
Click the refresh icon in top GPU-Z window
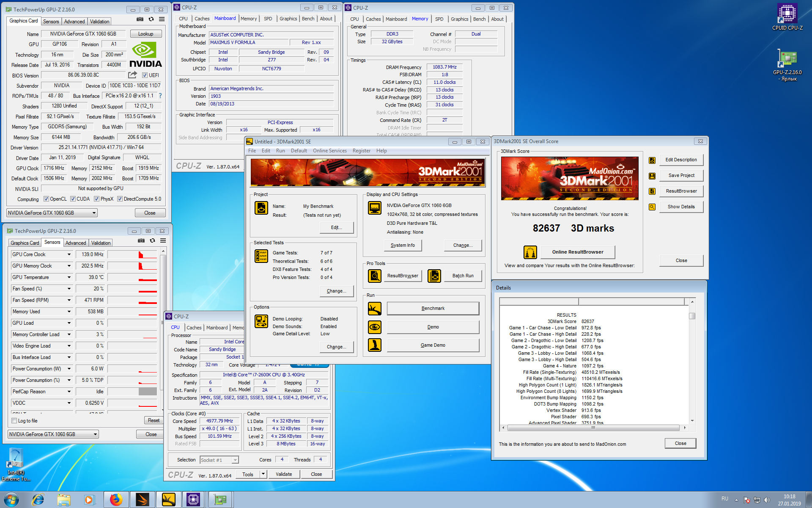(151, 19)
